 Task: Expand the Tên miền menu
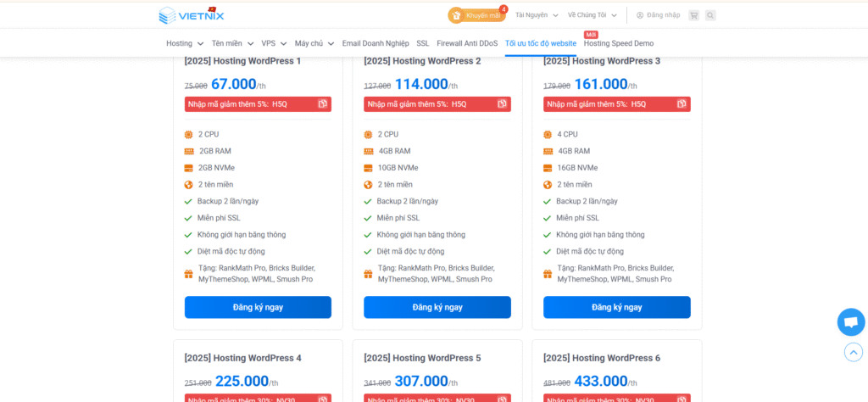tap(232, 43)
